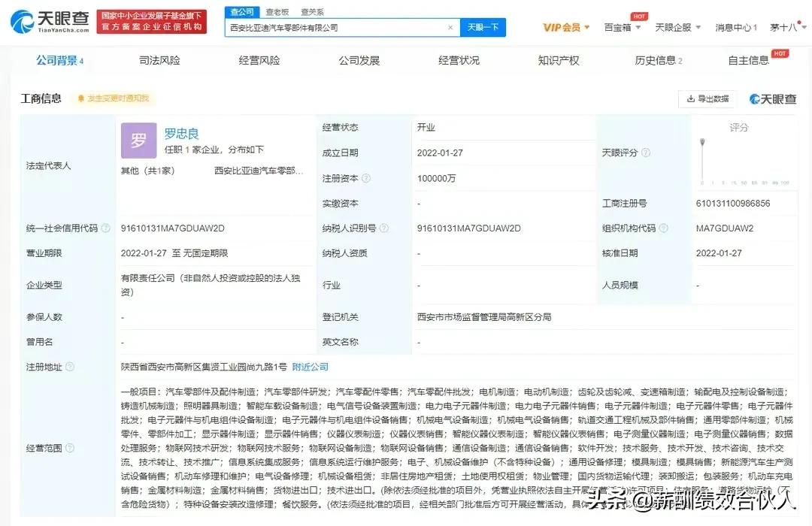
Task: Select the 知识产权 section tab
Action: click(558, 61)
